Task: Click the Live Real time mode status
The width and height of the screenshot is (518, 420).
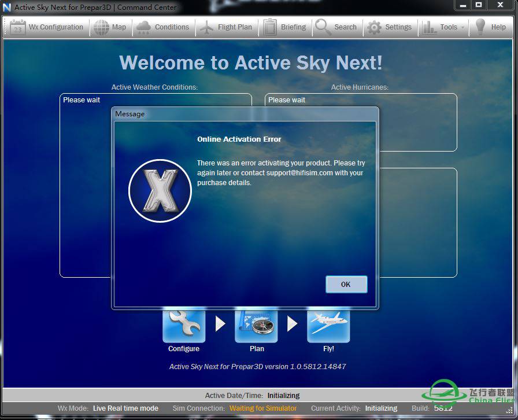Action: click(125, 408)
